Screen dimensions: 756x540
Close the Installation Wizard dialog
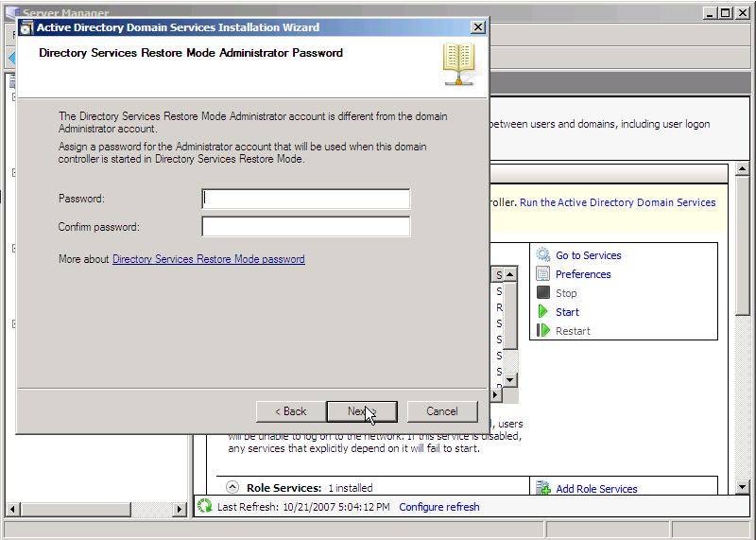[x=478, y=27]
